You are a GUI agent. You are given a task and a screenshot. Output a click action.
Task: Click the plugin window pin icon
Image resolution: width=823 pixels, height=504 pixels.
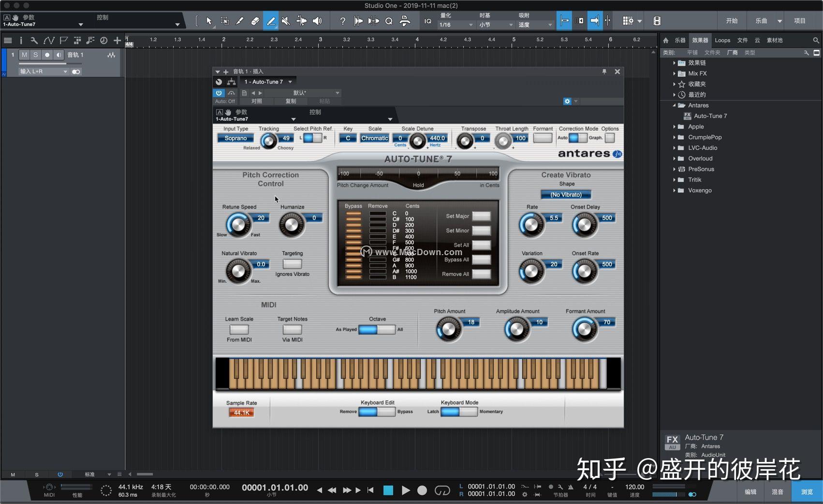[x=604, y=72]
